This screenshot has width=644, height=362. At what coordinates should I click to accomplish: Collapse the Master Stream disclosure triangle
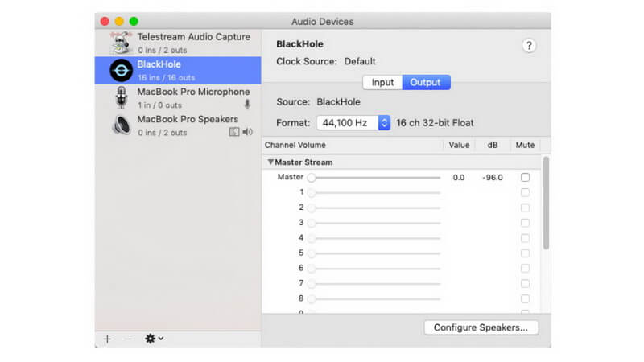[x=270, y=162]
